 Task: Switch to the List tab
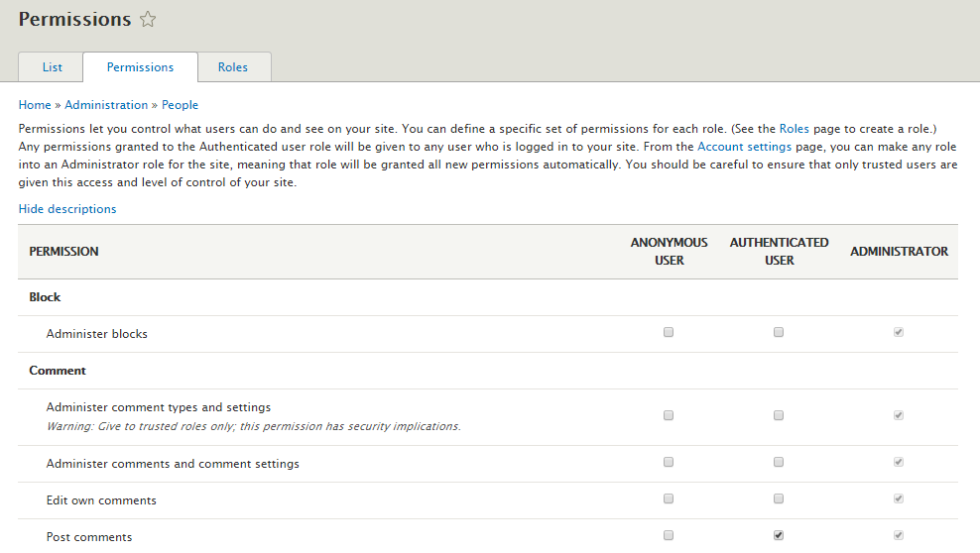(52, 66)
